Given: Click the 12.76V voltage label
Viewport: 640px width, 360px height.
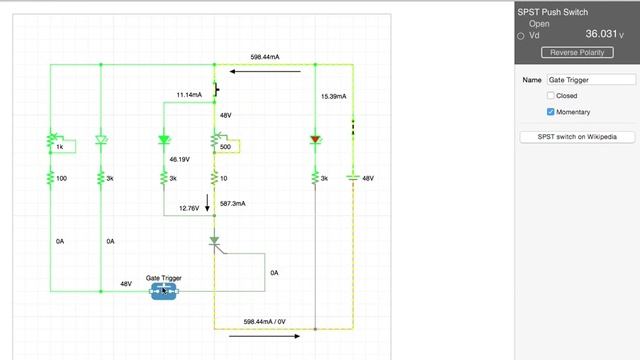Looking at the screenshot, I should pos(189,208).
